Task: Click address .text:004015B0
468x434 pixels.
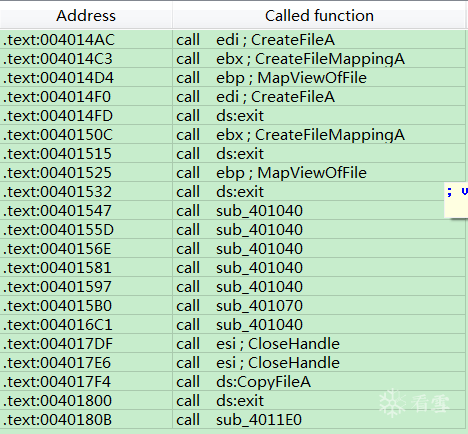Action: (57, 306)
